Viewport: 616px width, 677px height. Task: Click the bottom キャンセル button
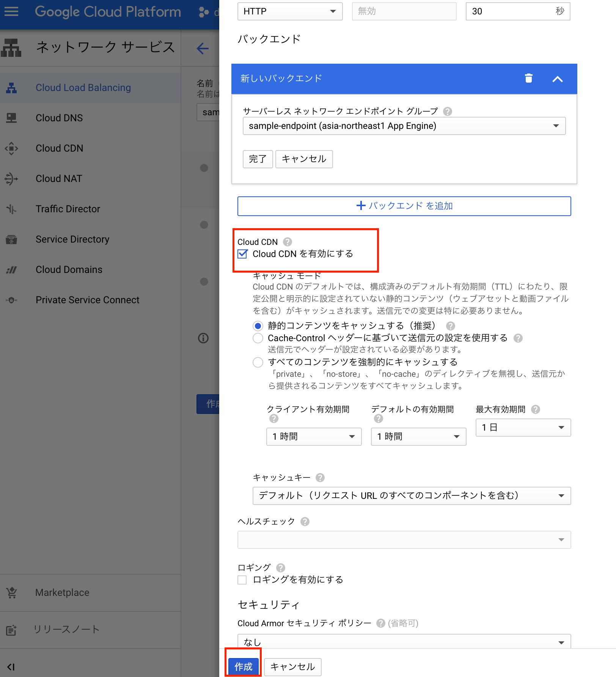click(x=293, y=666)
